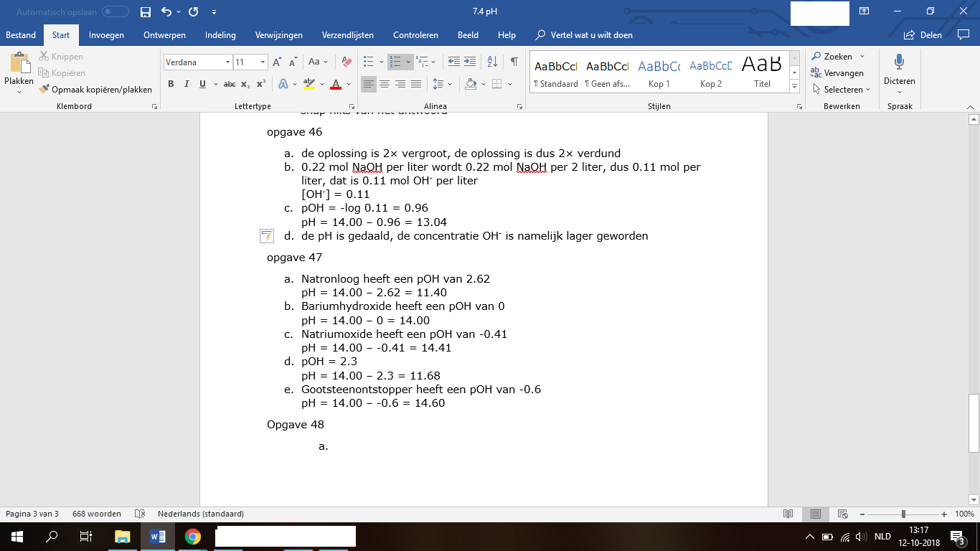This screenshot has height=551, width=980.
Task: Expand the styles gallery more arrow
Action: click(794, 86)
